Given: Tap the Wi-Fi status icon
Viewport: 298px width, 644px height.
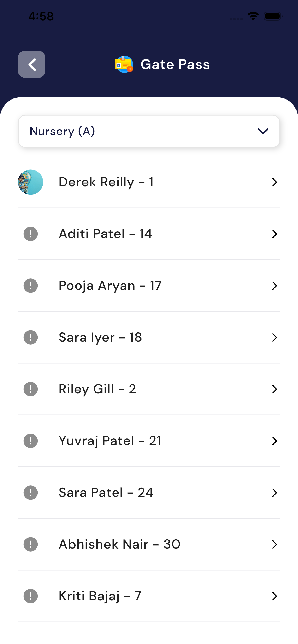Looking at the screenshot, I should [253, 16].
